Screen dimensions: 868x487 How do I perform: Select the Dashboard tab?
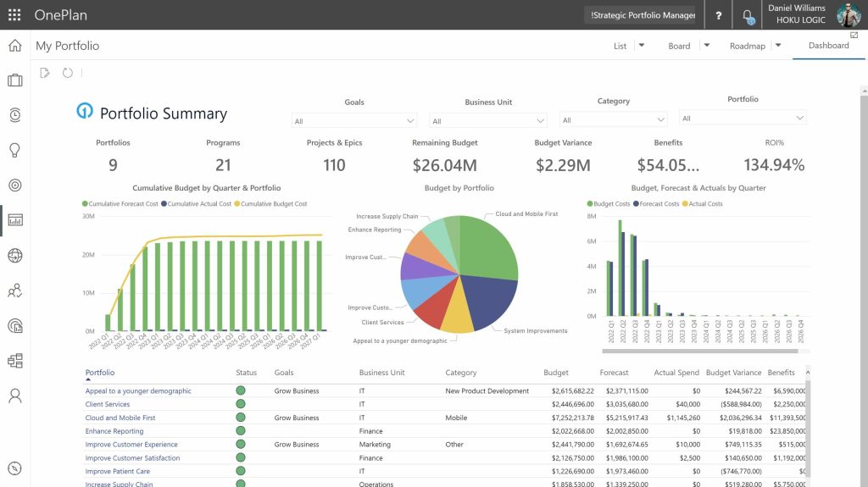(x=829, y=46)
